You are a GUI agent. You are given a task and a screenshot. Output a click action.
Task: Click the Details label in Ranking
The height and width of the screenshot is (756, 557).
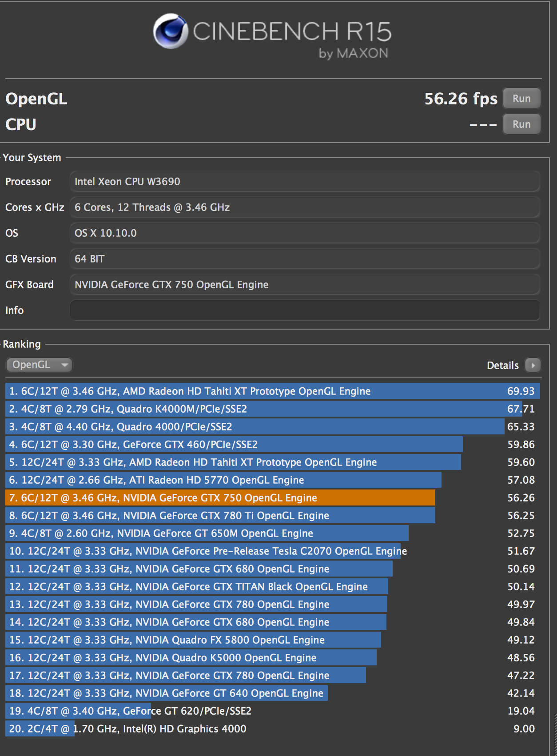point(503,365)
